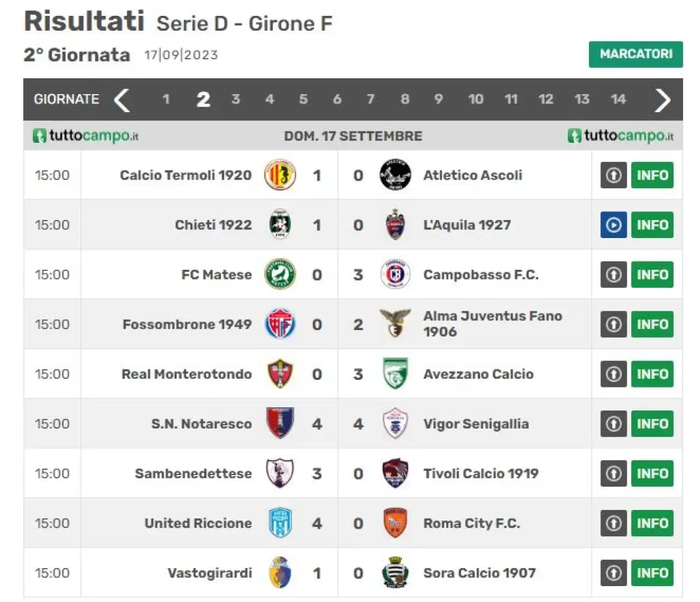Click the United Riccione light-blue crest
The width and height of the screenshot is (700, 602).
click(280, 523)
